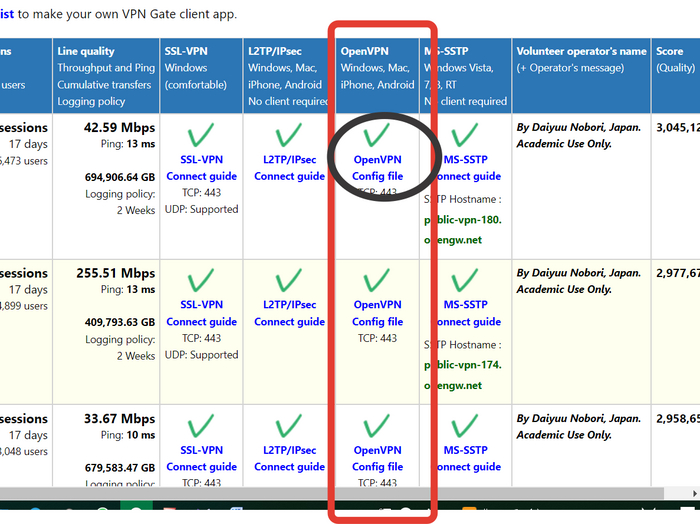Click 'TCP: 443' under OpenVPN in the 255.51 Mbps row
Viewport: 700px width, 524px height.
(377, 338)
